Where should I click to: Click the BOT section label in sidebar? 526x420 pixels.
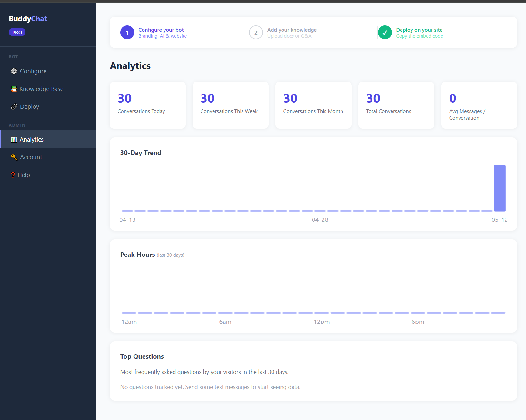coord(13,57)
